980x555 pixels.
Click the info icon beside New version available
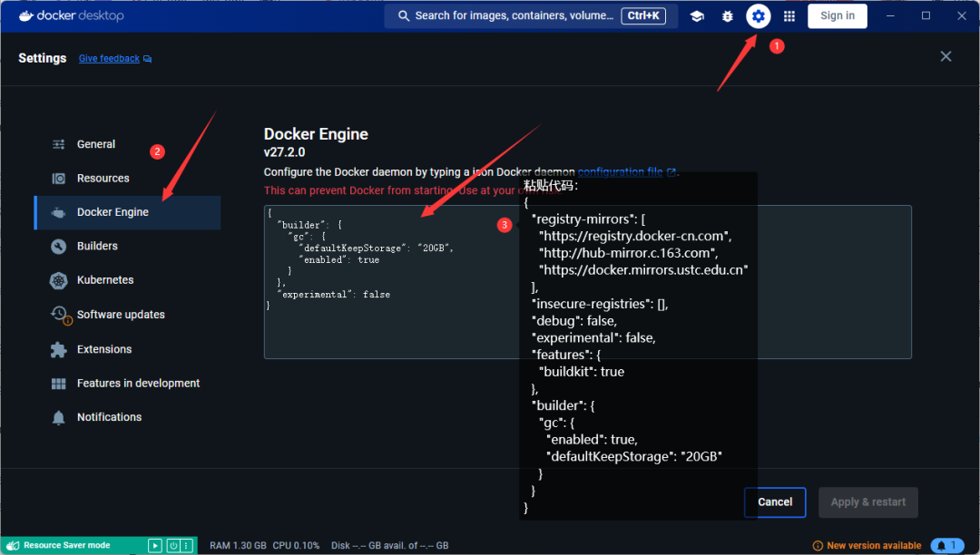(818, 546)
